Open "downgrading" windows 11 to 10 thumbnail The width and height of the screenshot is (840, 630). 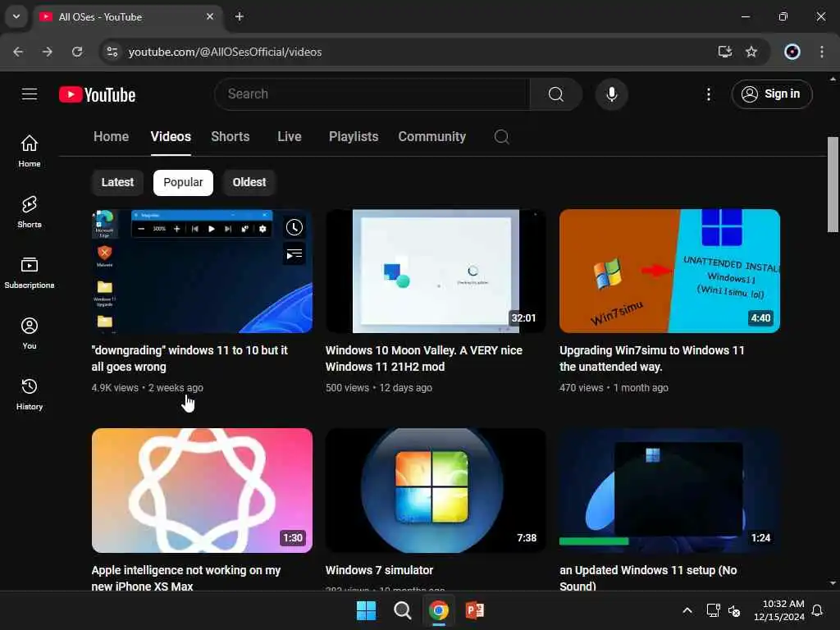click(x=202, y=271)
